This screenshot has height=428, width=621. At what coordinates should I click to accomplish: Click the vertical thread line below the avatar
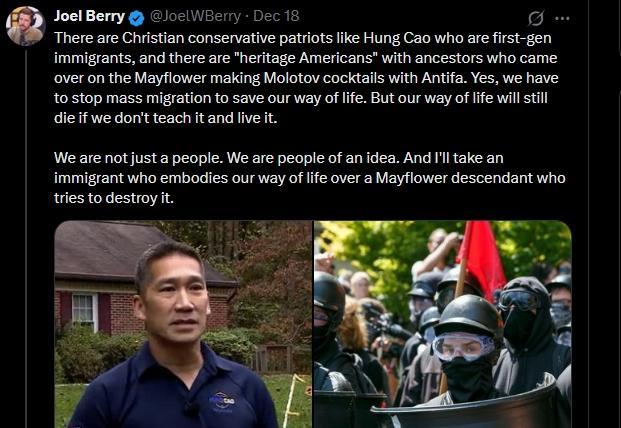(26, 238)
